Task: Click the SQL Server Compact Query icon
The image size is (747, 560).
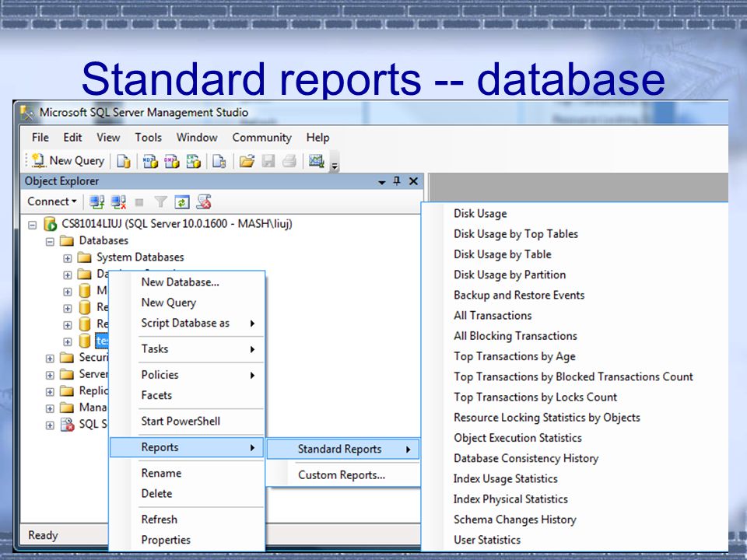Action: (x=219, y=162)
